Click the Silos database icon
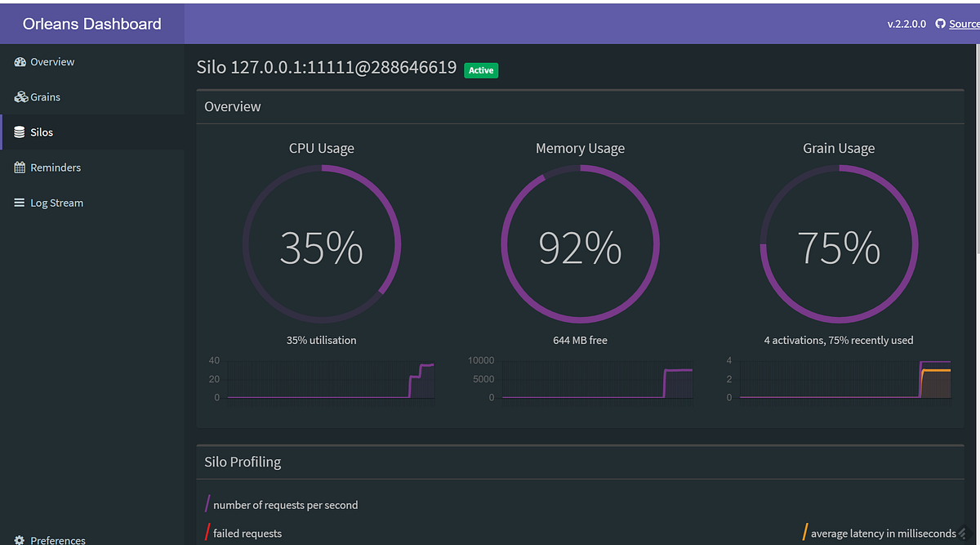Image resolution: width=980 pixels, height=545 pixels. click(x=18, y=132)
